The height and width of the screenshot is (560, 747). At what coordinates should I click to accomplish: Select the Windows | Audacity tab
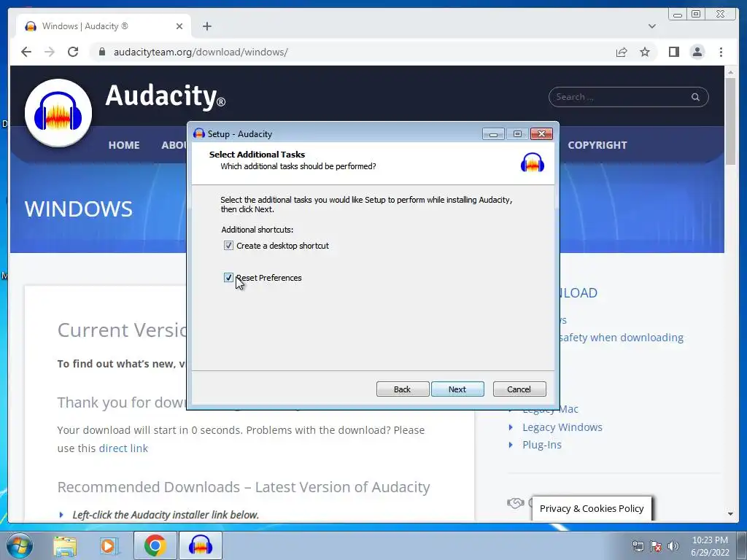[104, 26]
